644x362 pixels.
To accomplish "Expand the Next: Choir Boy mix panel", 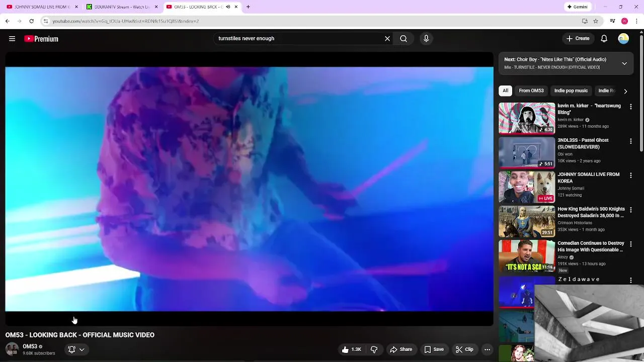I will (624, 63).
